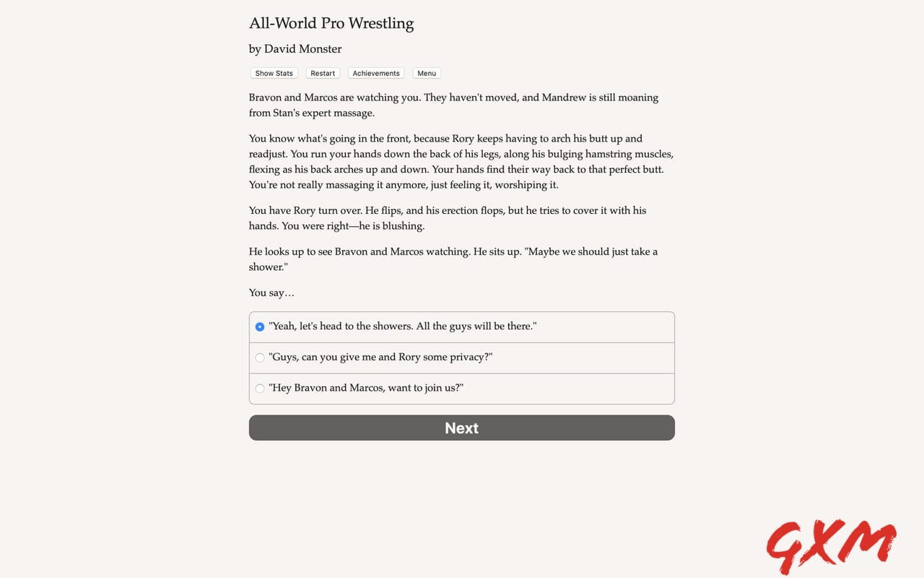Click the Next button label text
This screenshot has width=924, height=578.
tap(461, 428)
